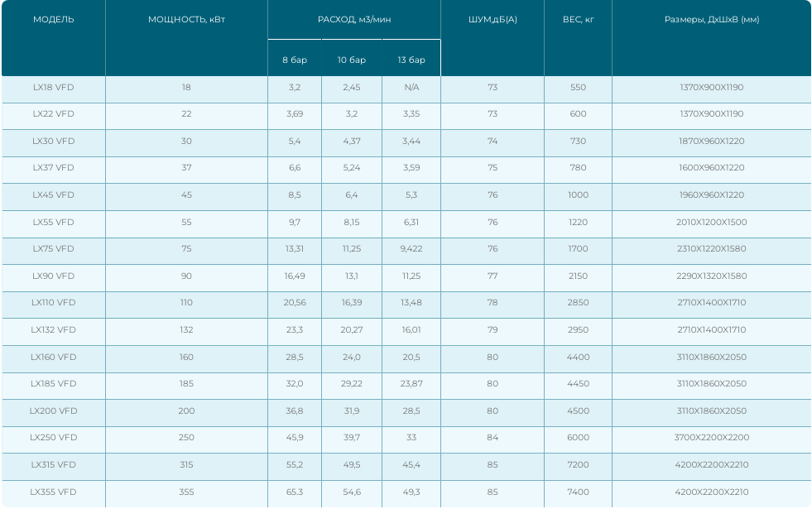Click the МОЩНОСТЬ, кВт column header

pyautogui.click(x=186, y=19)
